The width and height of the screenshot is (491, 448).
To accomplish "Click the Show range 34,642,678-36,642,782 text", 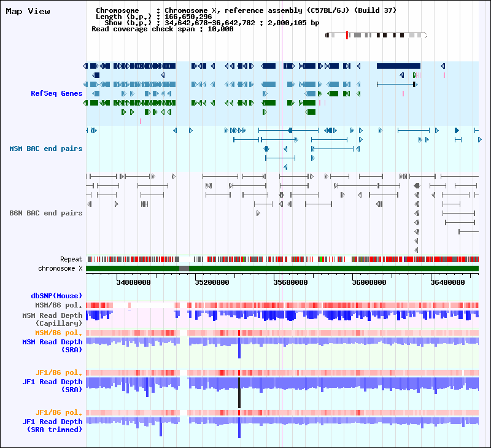I will click(x=212, y=23).
